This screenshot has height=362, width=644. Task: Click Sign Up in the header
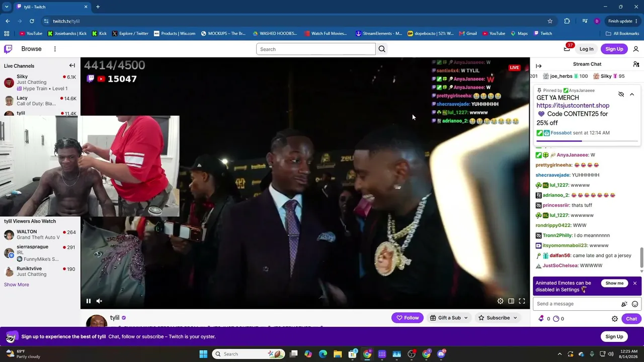(614, 49)
